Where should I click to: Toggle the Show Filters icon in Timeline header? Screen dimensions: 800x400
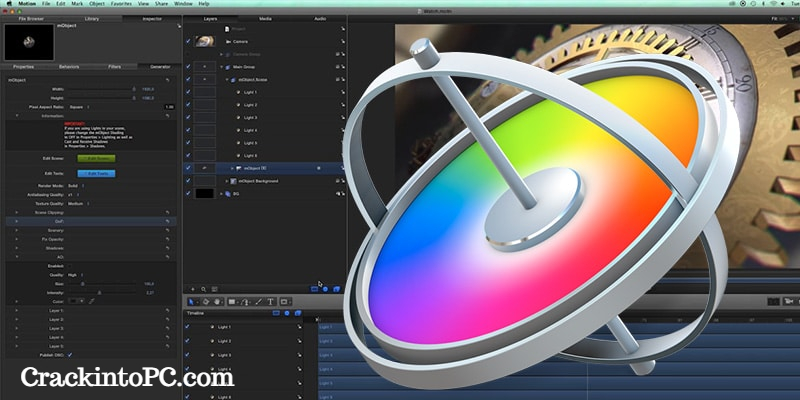(x=298, y=313)
